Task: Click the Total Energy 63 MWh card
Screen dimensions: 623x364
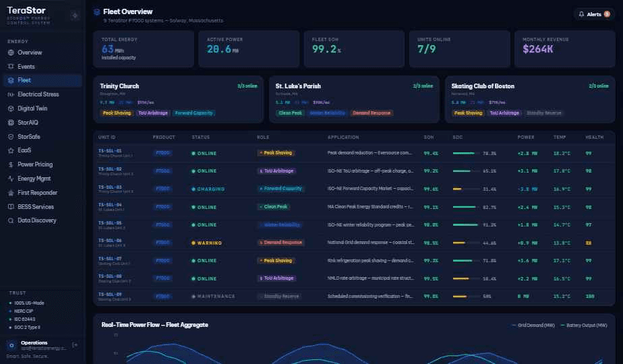Action: tap(144, 49)
